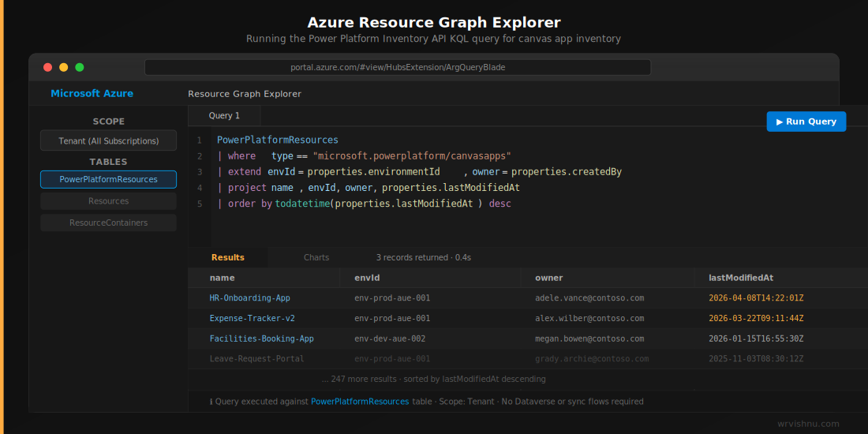The image size is (868, 434).
Task: Switch to the Charts tab
Action: click(316, 257)
